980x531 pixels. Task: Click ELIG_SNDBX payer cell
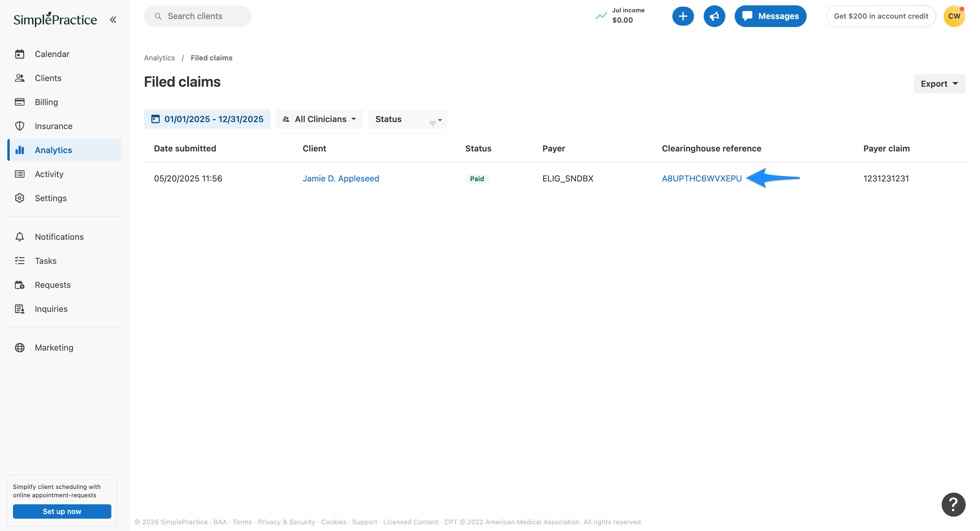568,178
